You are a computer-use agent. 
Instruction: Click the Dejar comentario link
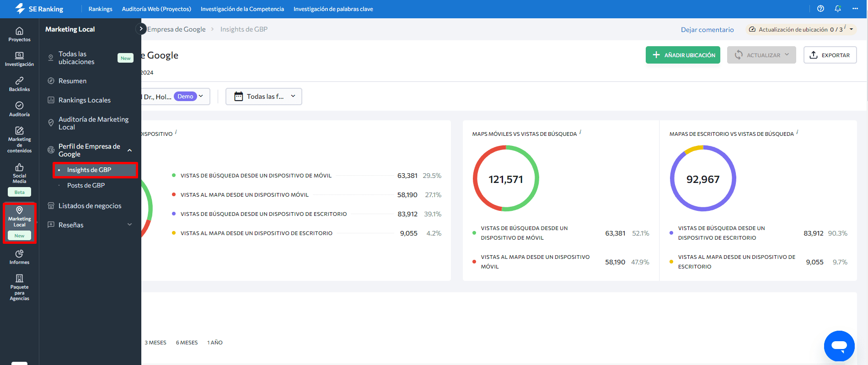pyautogui.click(x=707, y=30)
